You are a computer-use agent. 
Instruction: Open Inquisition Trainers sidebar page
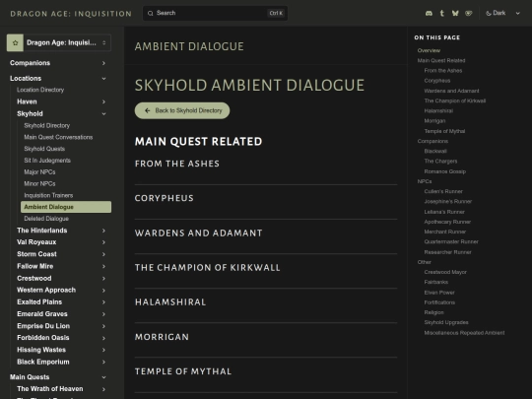pos(48,195)
